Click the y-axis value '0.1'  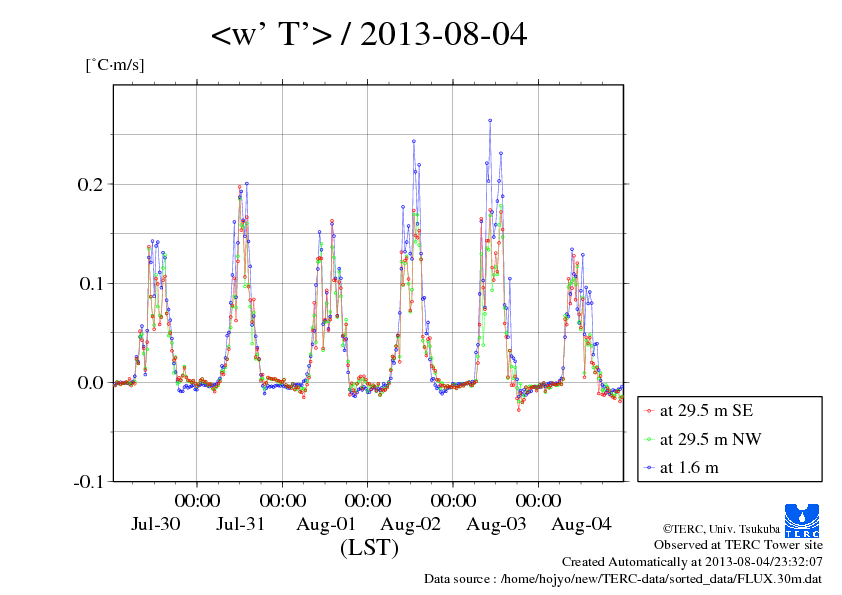[x=91, y=284]
